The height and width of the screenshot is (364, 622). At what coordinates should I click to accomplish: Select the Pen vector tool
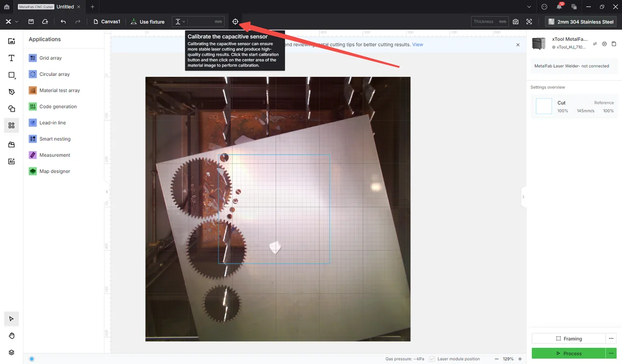pos(12,92)
